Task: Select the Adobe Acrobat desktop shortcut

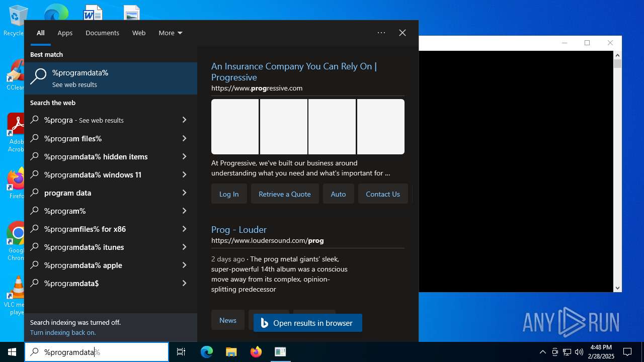Action: coord(17,133)
